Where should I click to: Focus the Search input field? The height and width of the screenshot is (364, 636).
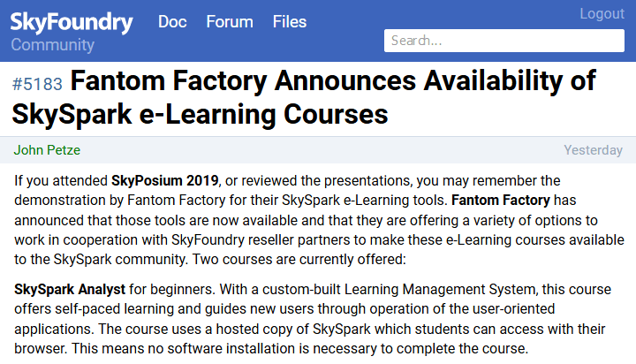point(504,41)
